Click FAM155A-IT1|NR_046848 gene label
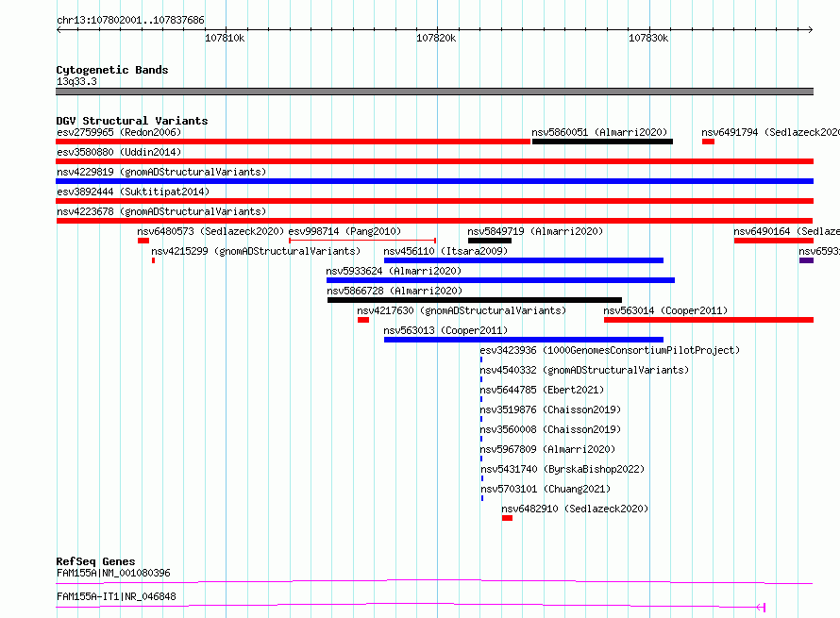840x618 pixels. pyautogui.click(x=116, y=596)
